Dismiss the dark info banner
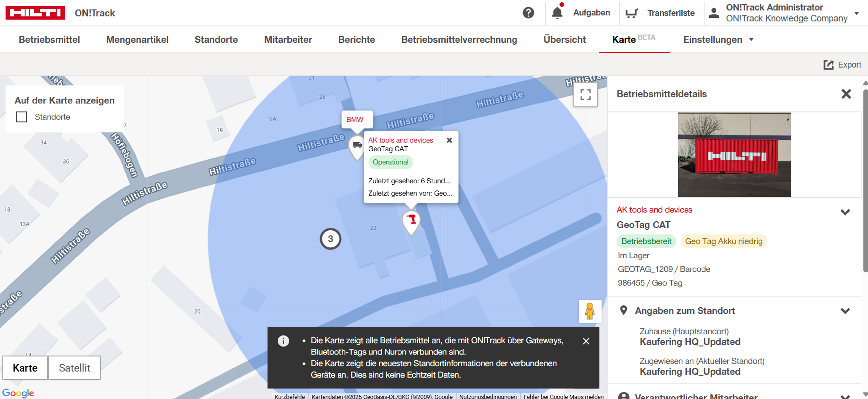 coord(586,341)
